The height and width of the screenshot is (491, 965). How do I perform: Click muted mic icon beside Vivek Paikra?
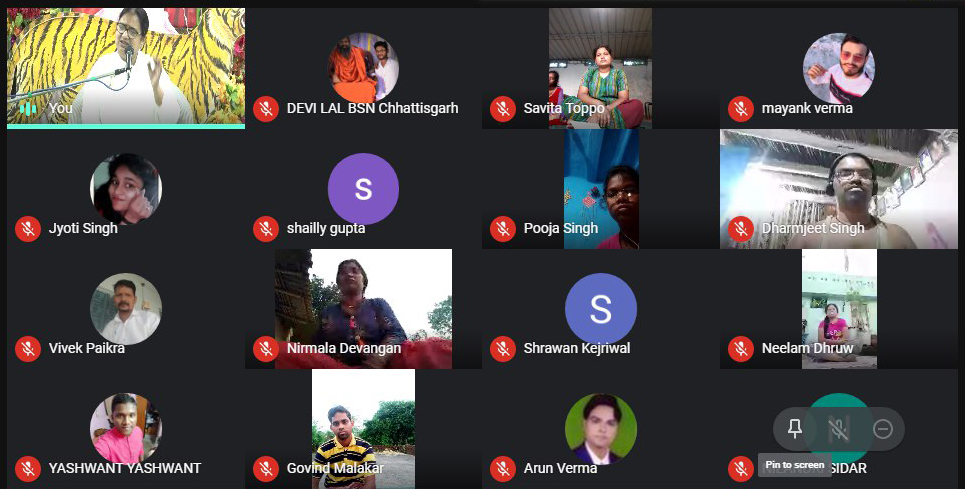point(28,348)
